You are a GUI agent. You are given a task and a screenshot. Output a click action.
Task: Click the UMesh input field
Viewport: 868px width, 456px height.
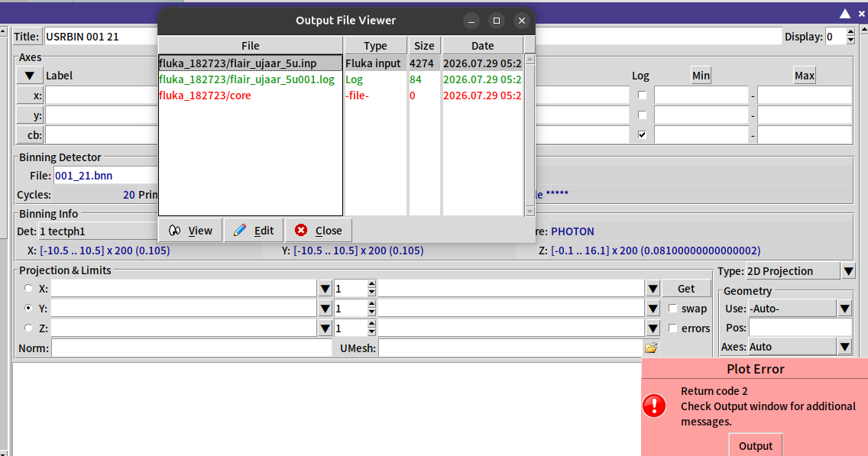click(510, 348)
